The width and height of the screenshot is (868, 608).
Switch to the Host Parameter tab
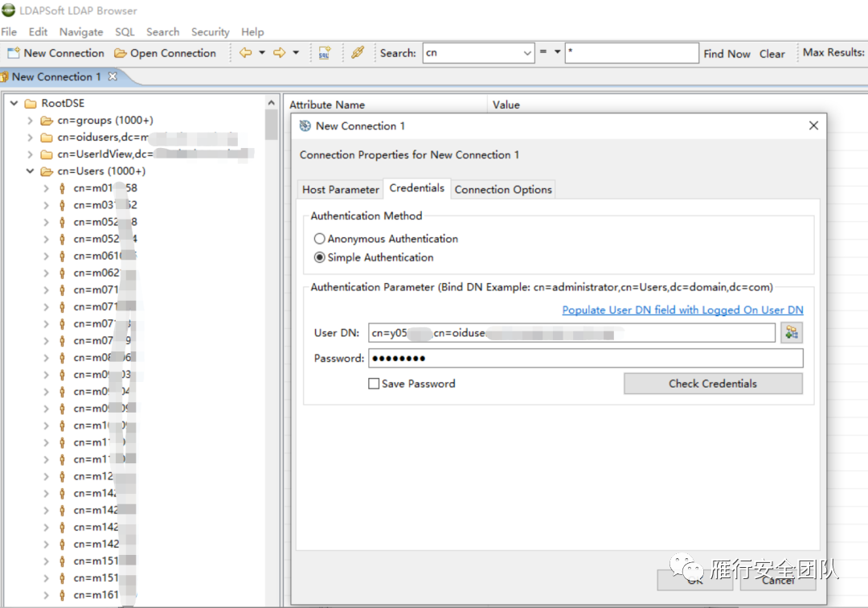click(341, 189)
